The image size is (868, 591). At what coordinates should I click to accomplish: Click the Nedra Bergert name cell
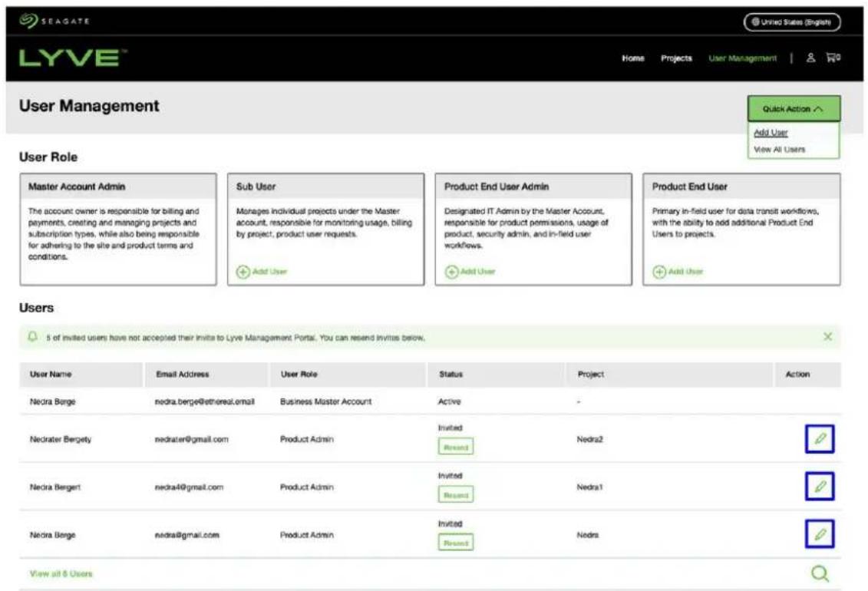(54, 487)
